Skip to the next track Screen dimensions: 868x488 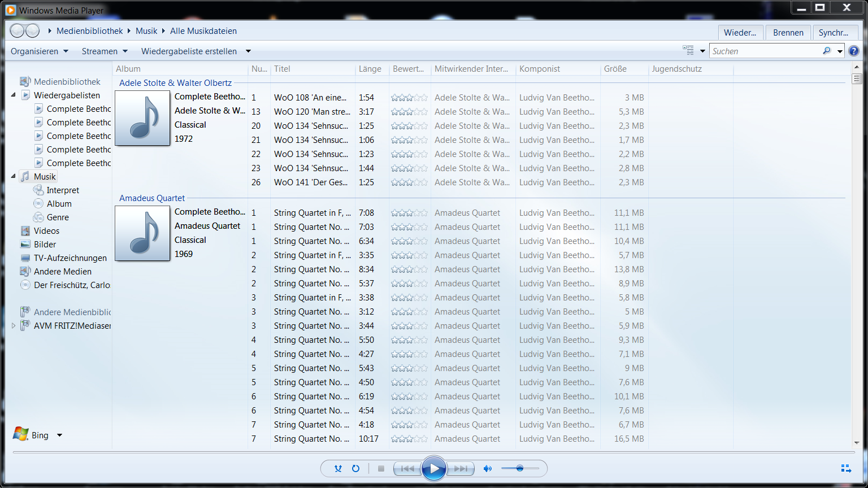pyautogui.click(x=461, y=468)
